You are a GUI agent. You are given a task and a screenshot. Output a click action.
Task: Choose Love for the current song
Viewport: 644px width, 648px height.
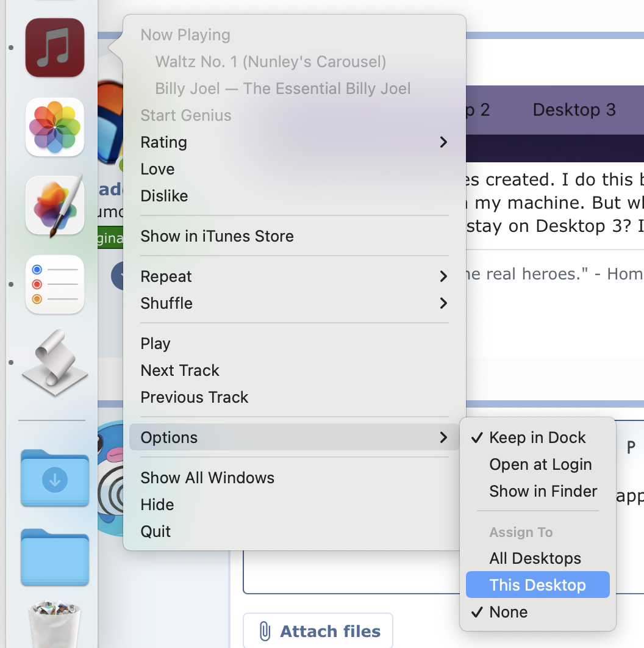pos(294,169)
